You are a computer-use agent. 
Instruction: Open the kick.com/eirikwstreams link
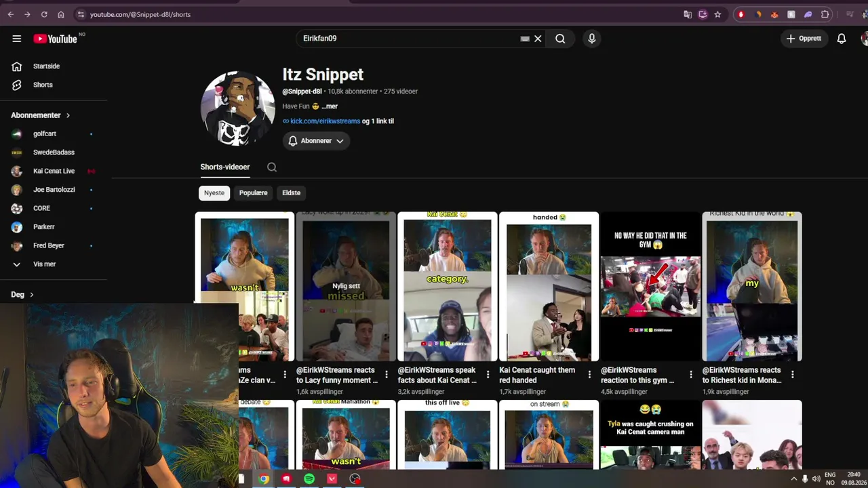pyautogui.click(x=325, y=121)
